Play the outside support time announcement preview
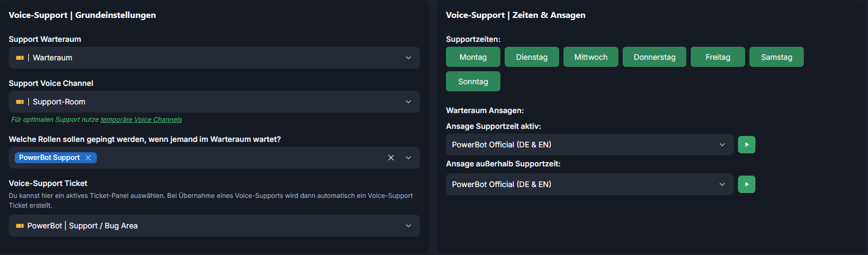Screen dimensions: 868x255 746,184
